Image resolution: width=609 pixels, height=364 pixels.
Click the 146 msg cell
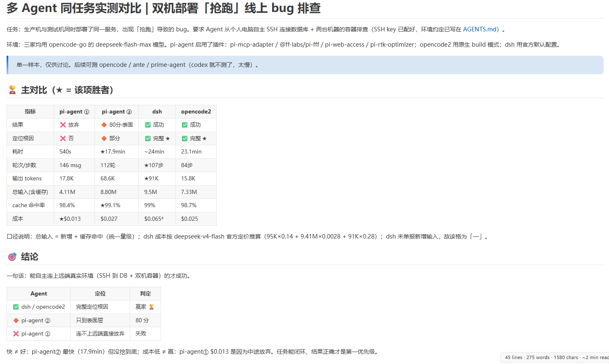coord(74,165)
